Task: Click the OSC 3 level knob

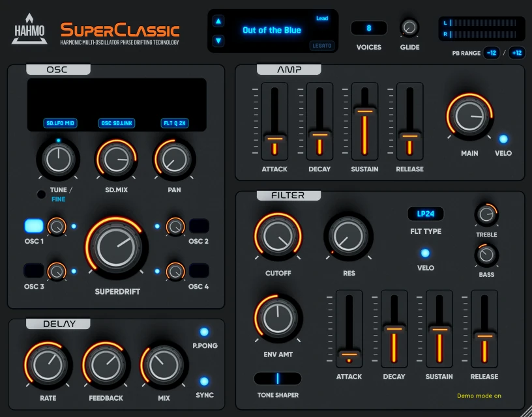Action: click(57, 272)
